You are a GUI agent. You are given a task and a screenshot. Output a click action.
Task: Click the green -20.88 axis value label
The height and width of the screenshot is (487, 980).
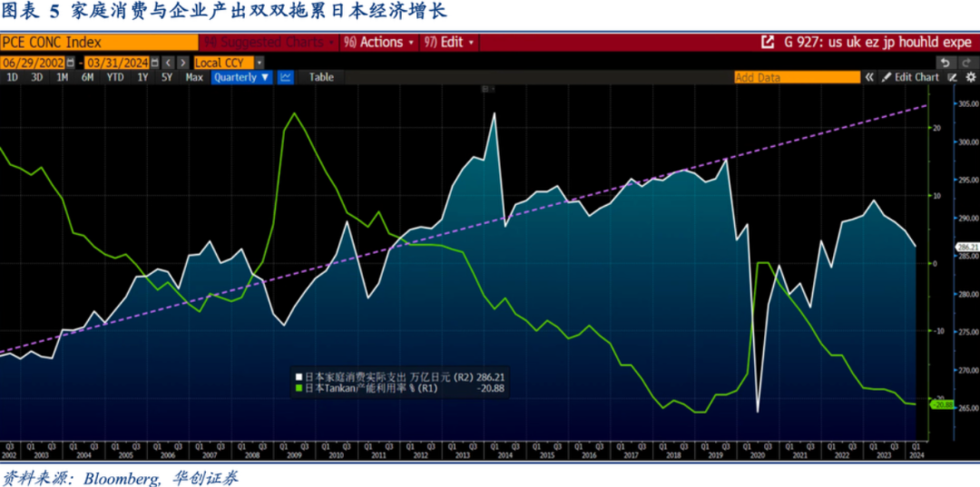coord(943,405)
